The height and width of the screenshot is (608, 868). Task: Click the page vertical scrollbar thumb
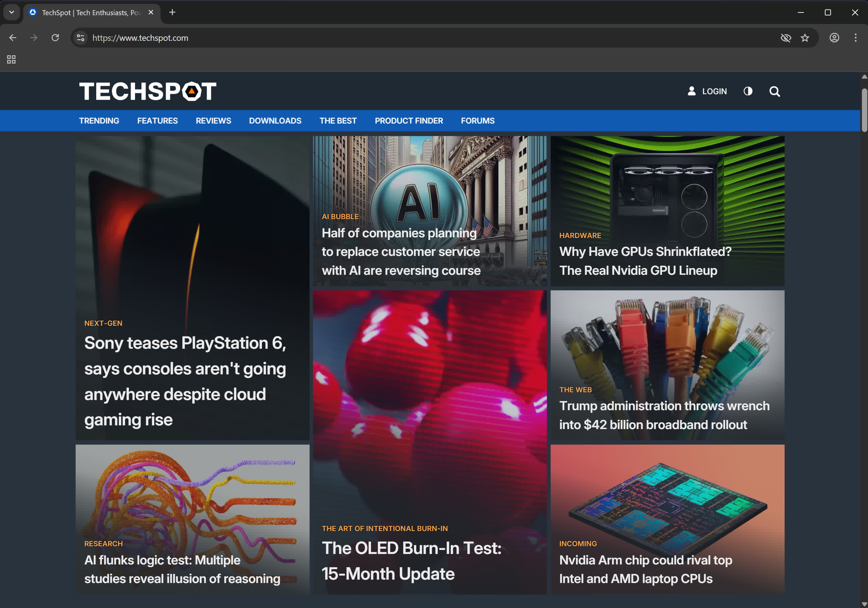point(864,110)
